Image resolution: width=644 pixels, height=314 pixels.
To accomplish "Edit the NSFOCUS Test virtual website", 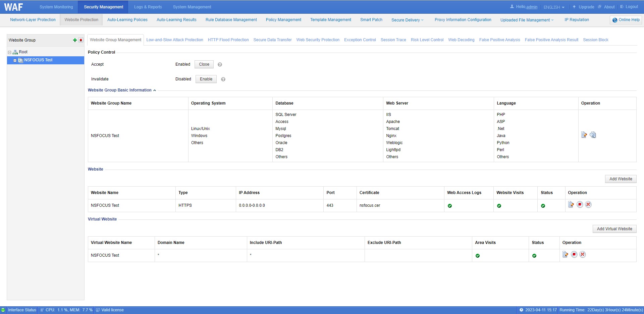I will 565,254.
